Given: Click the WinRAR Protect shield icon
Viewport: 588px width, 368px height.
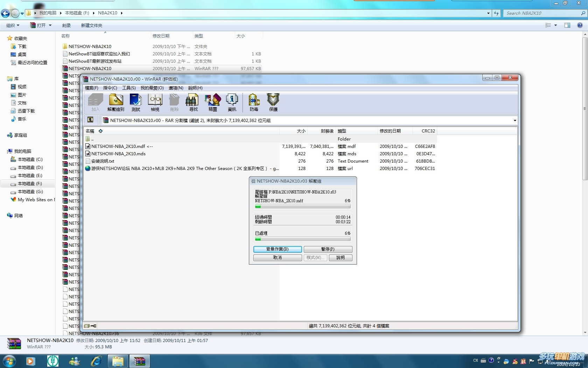Looking at the screenshot, I should pos(273,102).
